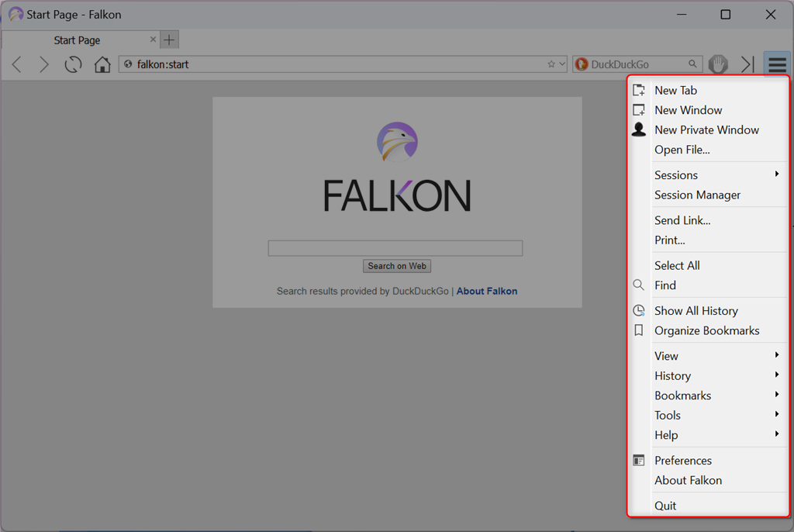Screen dimensions: 794x532
Task: Open Organize Bookmarks
Action: (708, 330)
